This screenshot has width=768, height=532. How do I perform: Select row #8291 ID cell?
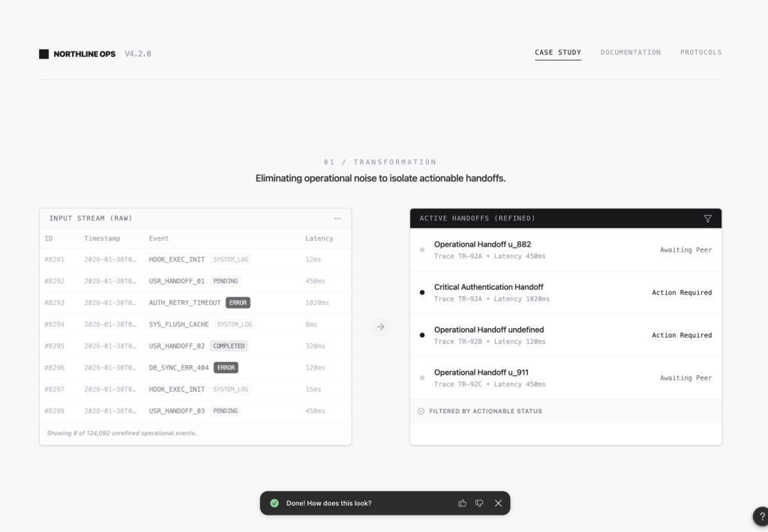point(54,259)
